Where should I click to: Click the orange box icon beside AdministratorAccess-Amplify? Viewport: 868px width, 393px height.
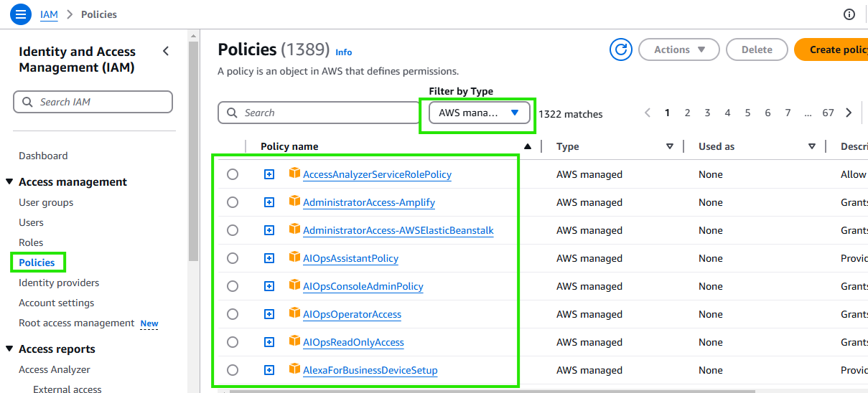[x=294, y=201]
